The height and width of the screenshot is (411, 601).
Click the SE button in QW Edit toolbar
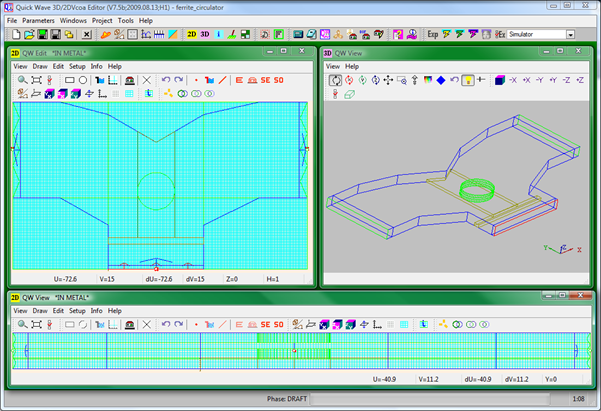[x=266, y=79]
